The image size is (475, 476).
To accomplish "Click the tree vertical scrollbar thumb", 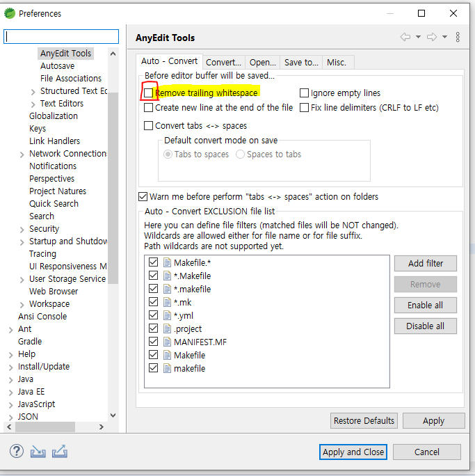I will (113, 188).
